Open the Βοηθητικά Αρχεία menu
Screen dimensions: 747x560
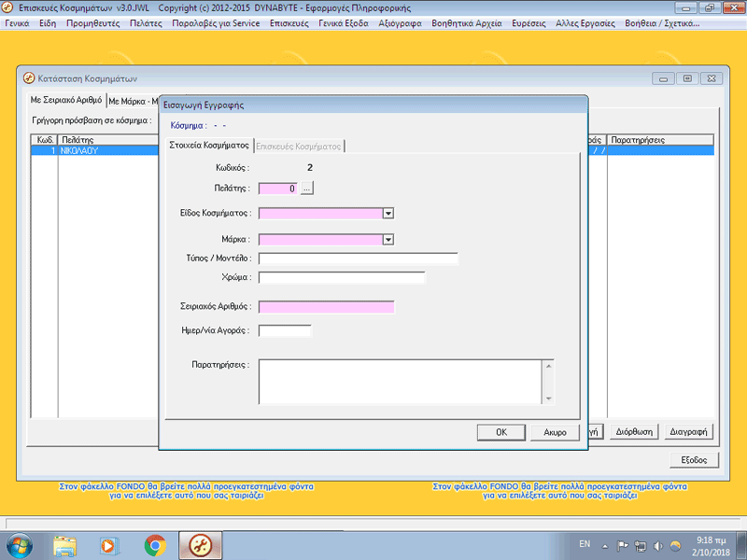(467, 23)
